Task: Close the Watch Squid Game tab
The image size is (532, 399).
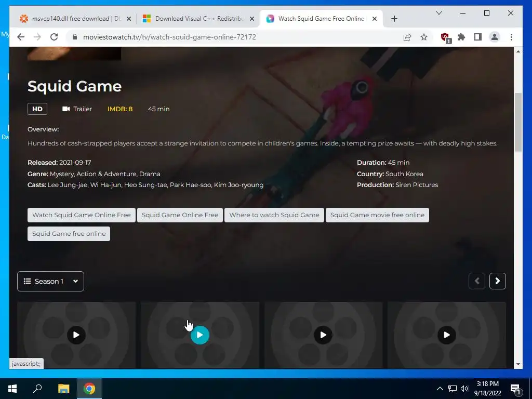Action: 375,19
